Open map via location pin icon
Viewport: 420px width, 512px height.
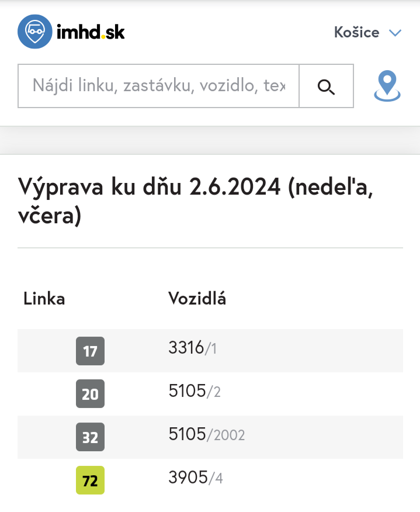pyautogui.click(x=387, y=86)
